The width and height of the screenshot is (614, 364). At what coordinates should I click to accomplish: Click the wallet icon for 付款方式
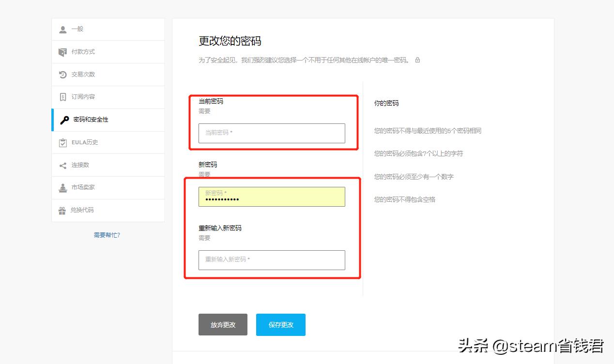pos(63,51)
